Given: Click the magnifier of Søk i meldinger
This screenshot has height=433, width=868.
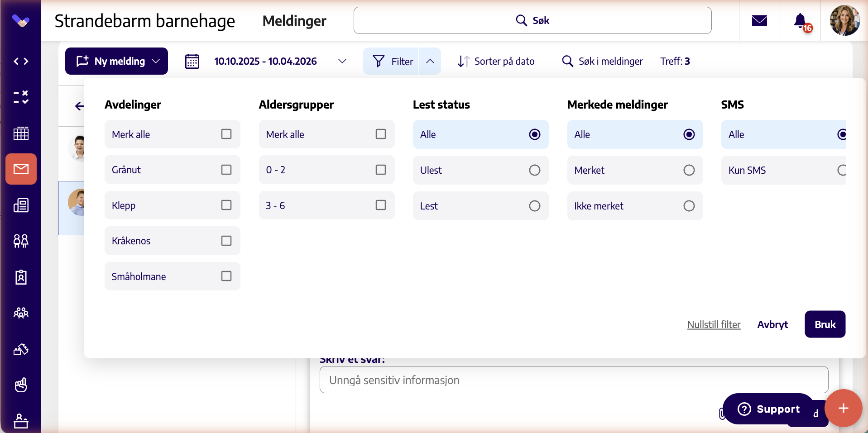Looking at the screenshot, I should point(567,61).
